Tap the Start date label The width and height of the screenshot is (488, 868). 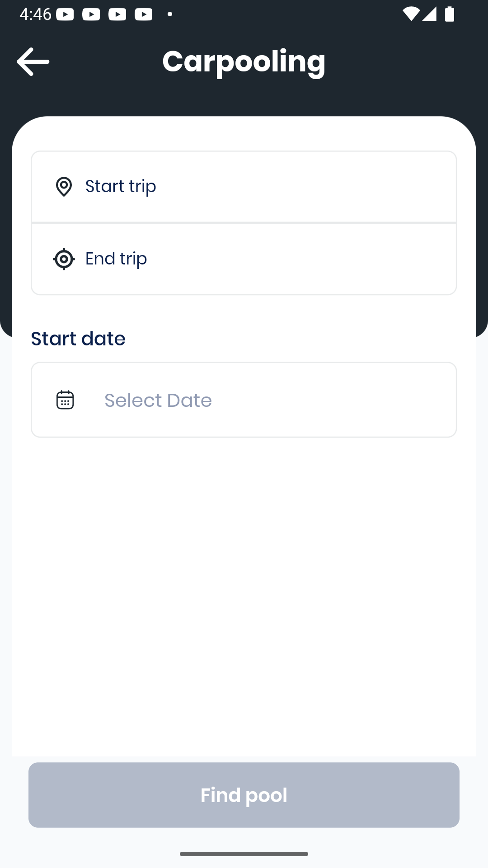[78, 339]
